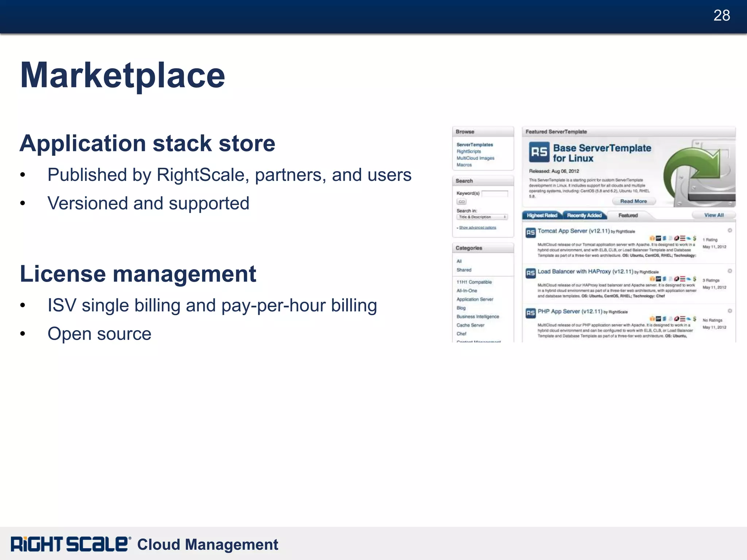Click RS icon beside PHP App Server
The width and height of the screenshot is (747, 560).
530,313
